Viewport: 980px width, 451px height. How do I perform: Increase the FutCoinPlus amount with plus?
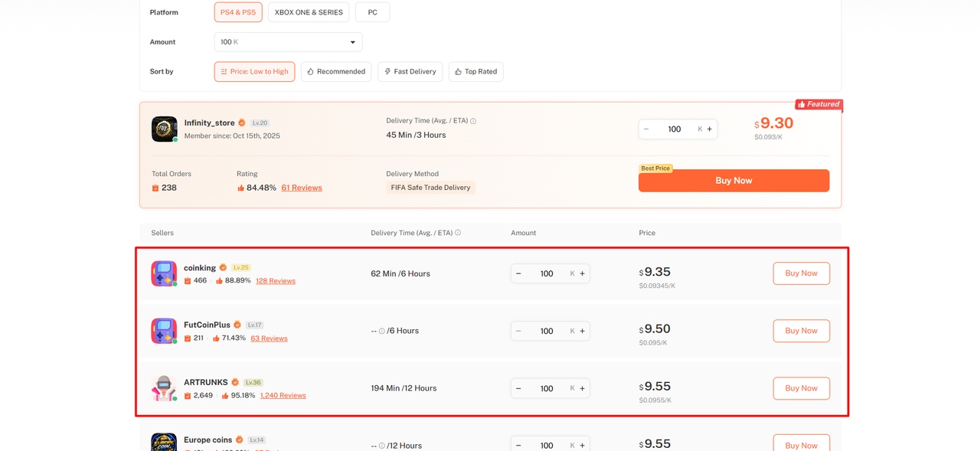(582, 331)
